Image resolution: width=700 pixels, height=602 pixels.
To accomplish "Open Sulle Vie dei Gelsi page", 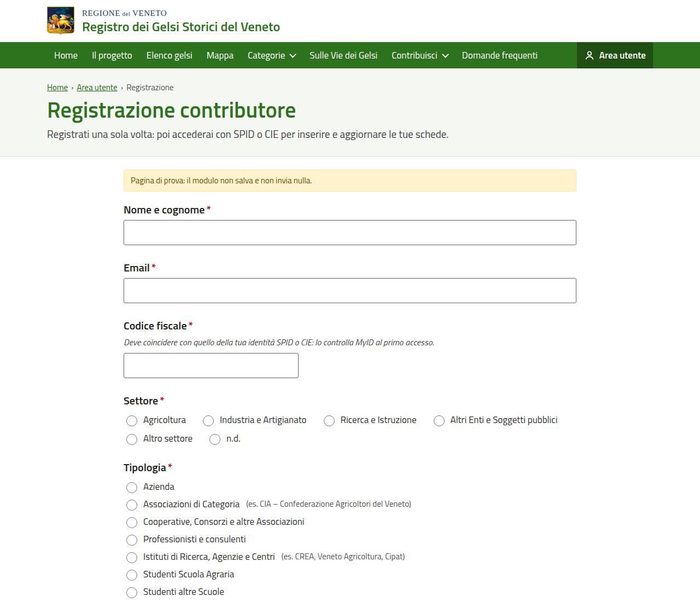I will click(x=343, y=55).
